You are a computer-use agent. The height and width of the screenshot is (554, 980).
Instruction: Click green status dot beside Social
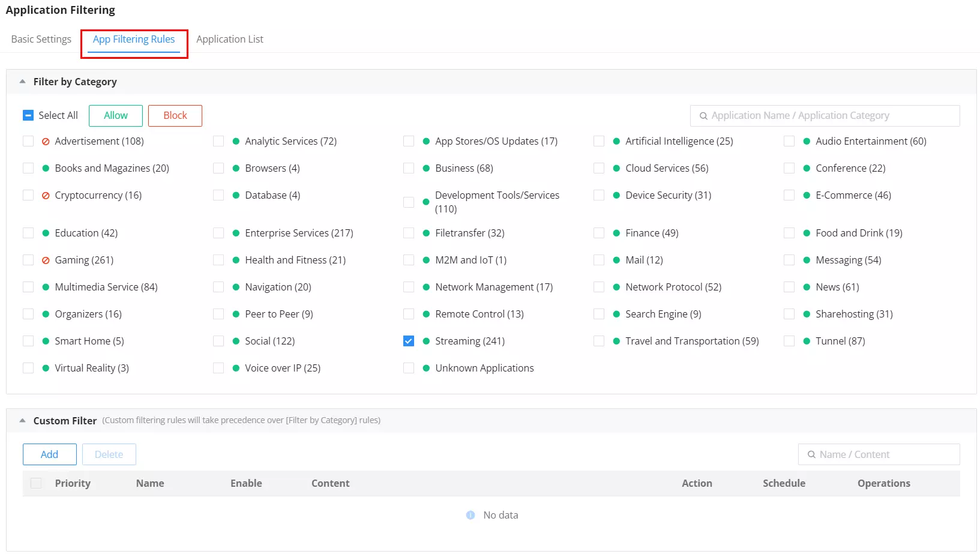point(236,342)
